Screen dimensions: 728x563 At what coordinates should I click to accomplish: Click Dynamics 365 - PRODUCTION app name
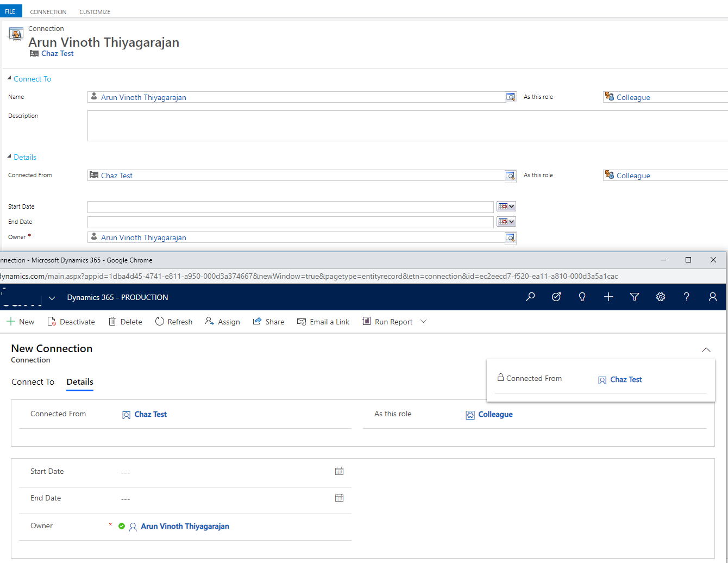(117, 297)
